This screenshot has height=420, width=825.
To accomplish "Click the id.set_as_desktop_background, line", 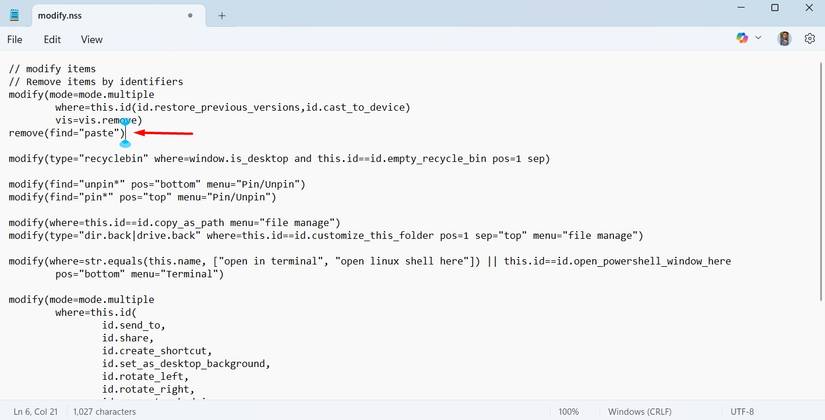I will [186, 364].
